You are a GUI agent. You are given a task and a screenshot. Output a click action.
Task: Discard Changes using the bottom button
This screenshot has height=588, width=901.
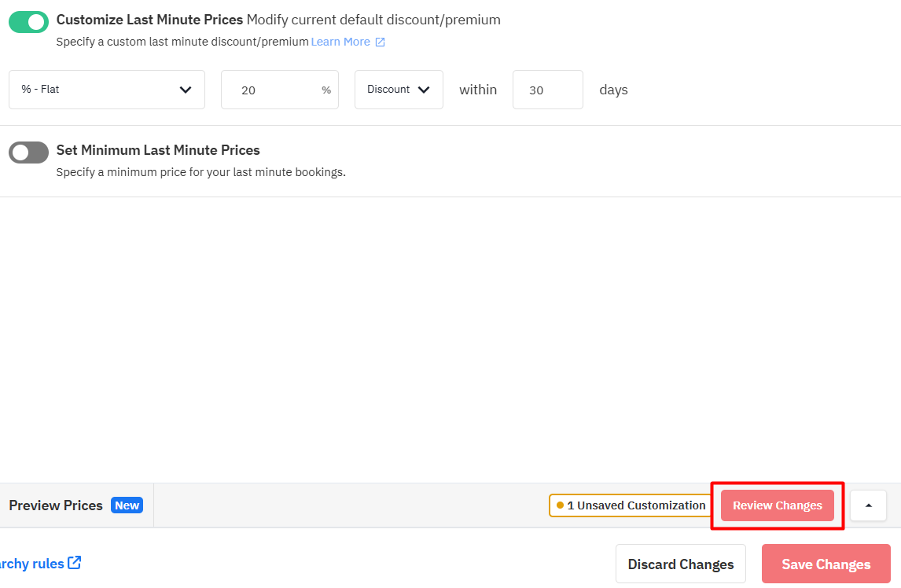680,564
